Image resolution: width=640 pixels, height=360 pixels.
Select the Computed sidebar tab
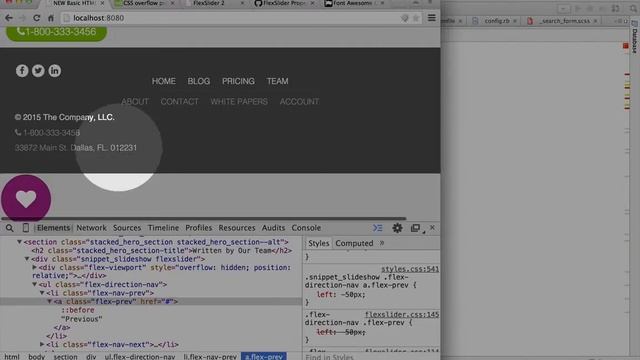[x=354, y=243]
